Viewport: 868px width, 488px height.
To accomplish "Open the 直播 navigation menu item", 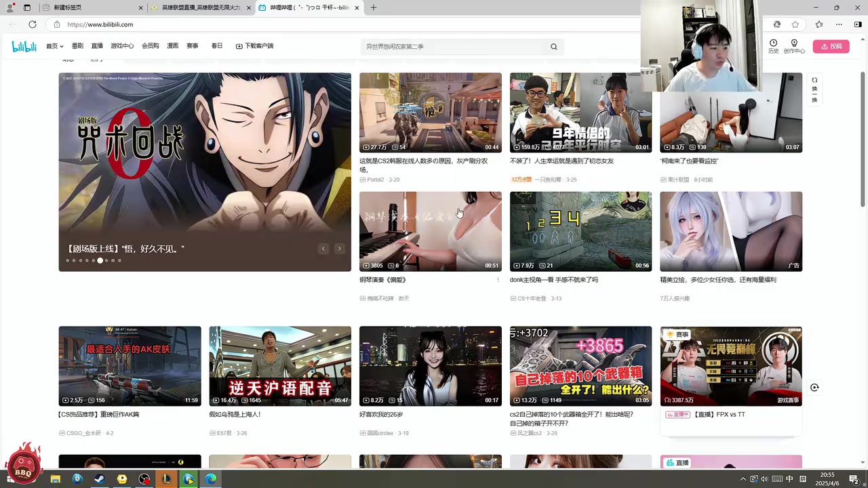I will [x=97, y=46].
